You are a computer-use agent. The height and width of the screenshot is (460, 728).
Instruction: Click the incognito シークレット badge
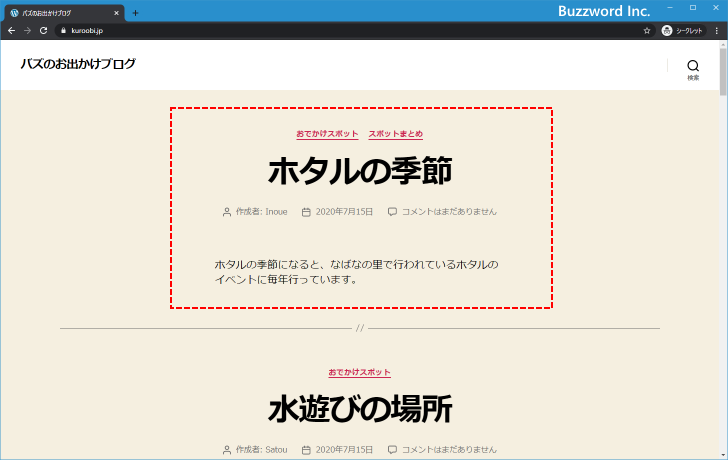click(682, 31)
